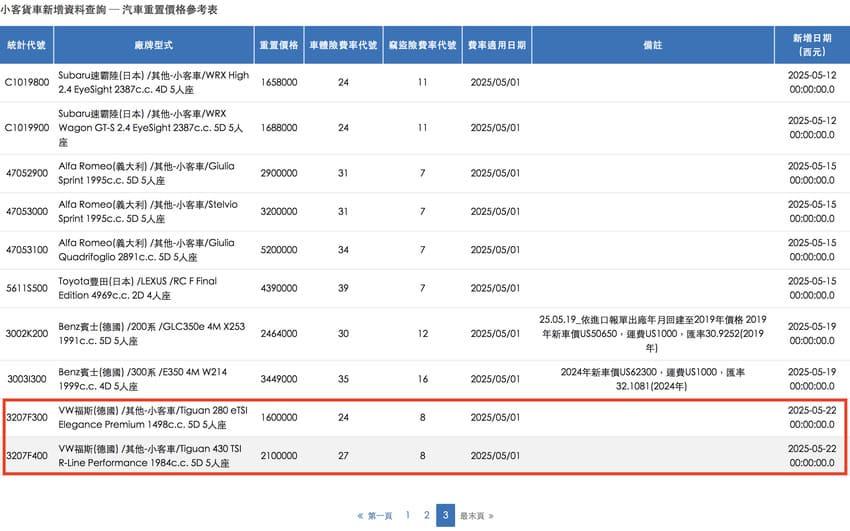Select code 3003I300 cell

(27, 379)
